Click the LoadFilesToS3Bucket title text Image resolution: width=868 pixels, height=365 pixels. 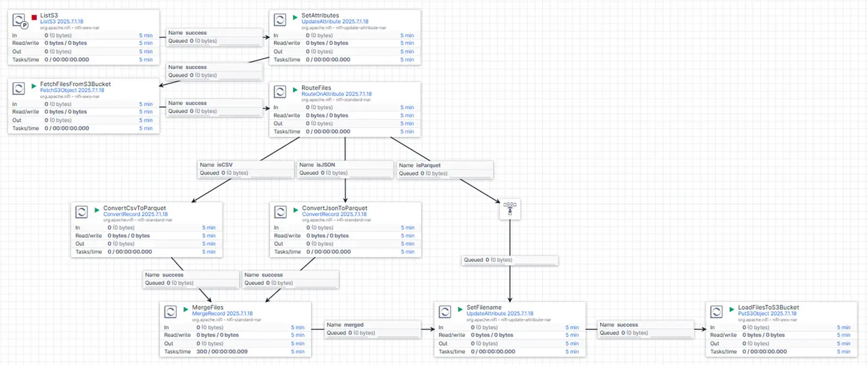[768, 308]
